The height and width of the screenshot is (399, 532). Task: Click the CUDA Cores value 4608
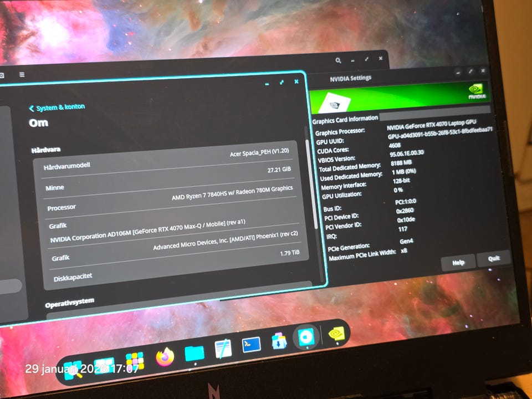tap(395, 145)
